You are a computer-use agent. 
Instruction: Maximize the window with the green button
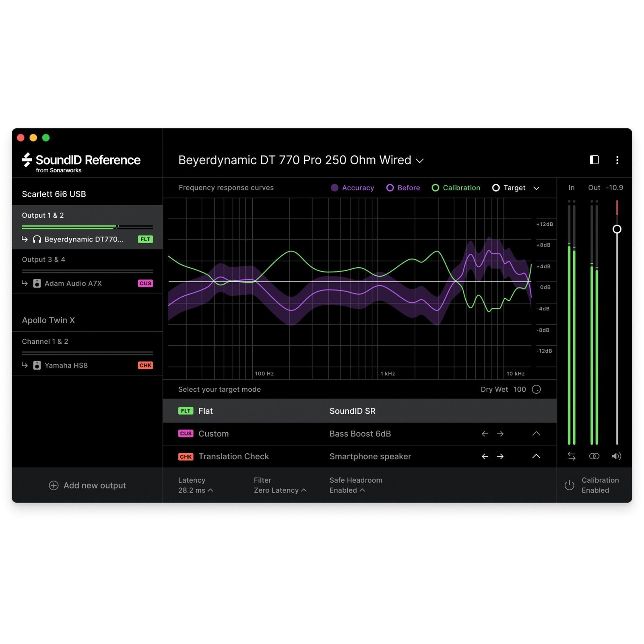(46, 138)
